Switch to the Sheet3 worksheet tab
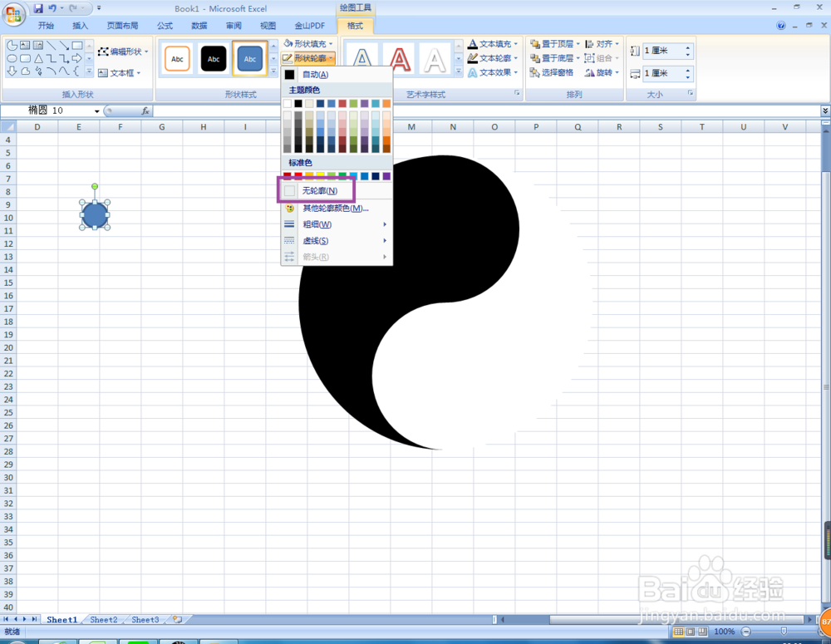Image resolution: width=831 pixels, height=644 pixels. pos(145,620)
